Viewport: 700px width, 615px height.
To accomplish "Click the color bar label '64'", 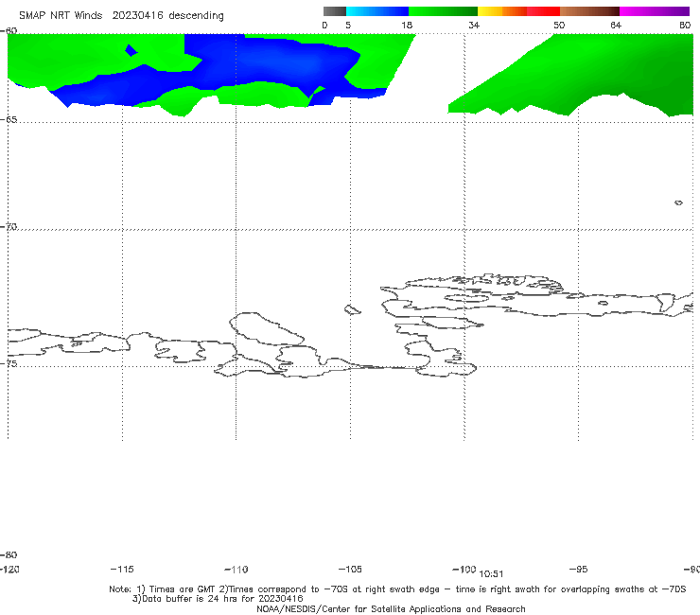I will [x=616, y=25].
